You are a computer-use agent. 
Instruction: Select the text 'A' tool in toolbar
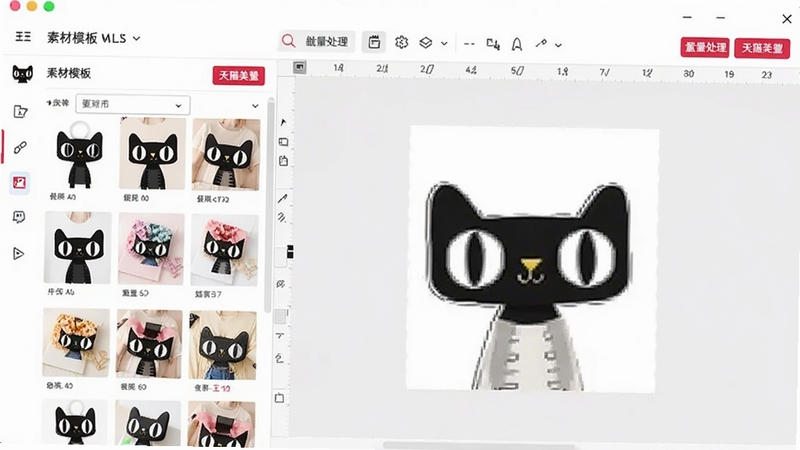point(517,45)
